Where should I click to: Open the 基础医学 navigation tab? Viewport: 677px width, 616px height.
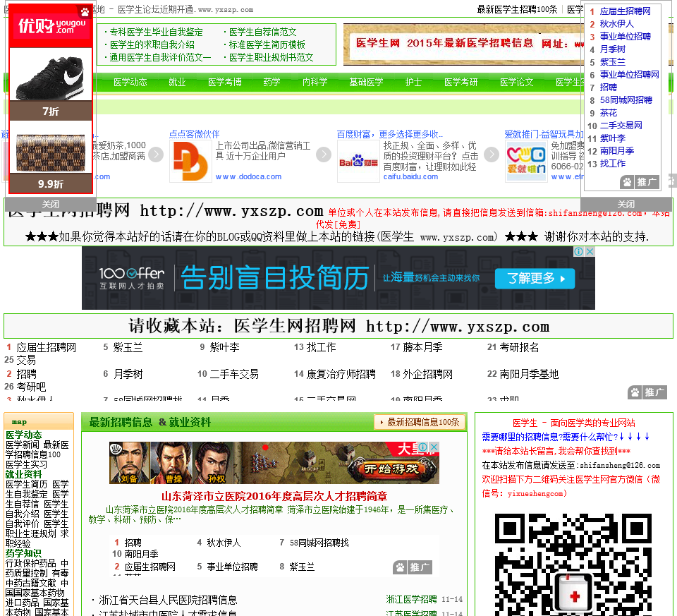click(x=366, y=82)
